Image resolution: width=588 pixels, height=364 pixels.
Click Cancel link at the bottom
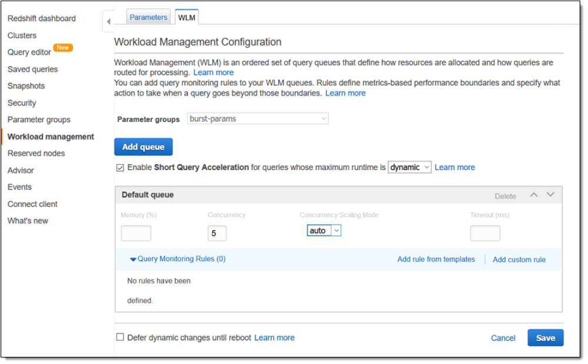click(x=503, y=338)
